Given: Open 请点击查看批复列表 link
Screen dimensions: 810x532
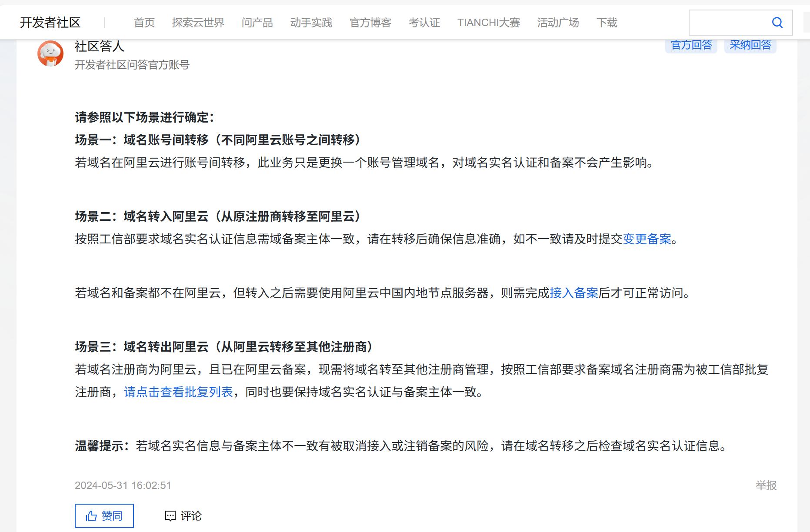Looking at the screenshot, I should pos(179,392).
